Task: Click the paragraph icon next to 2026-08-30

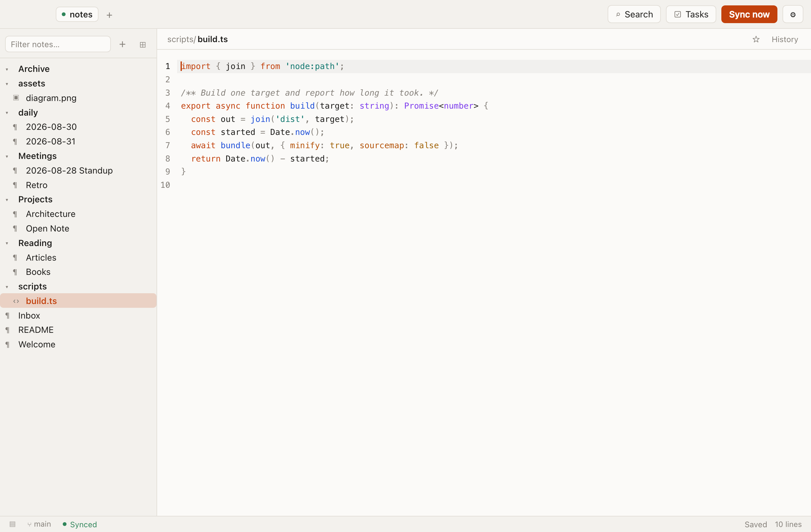Action: click(x=15, y=127)
